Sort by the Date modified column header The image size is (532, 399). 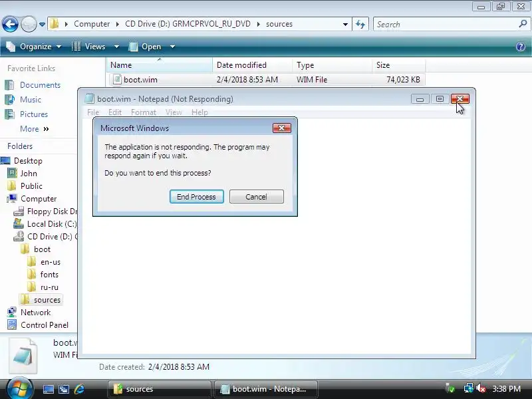(x=253, y=65)
